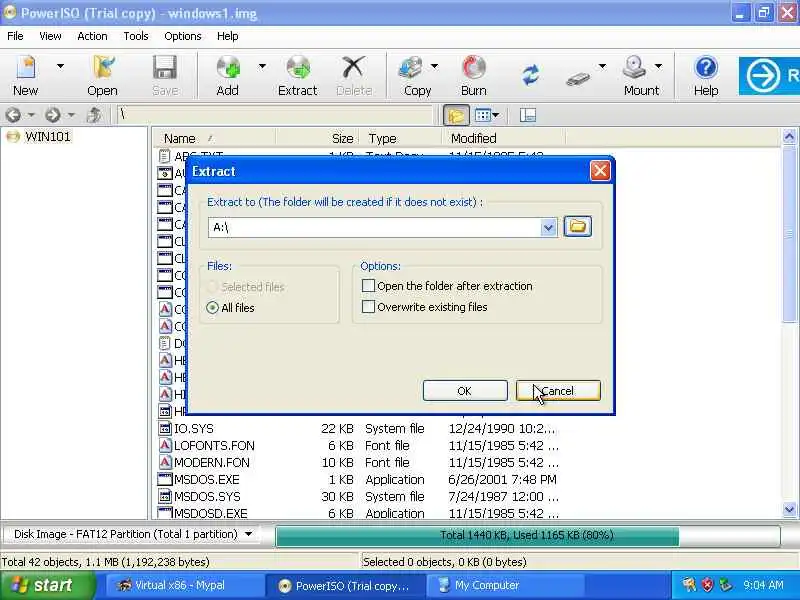Click the Mount toolbar icon
Screen dimensions: 800x600
(634, 68)
